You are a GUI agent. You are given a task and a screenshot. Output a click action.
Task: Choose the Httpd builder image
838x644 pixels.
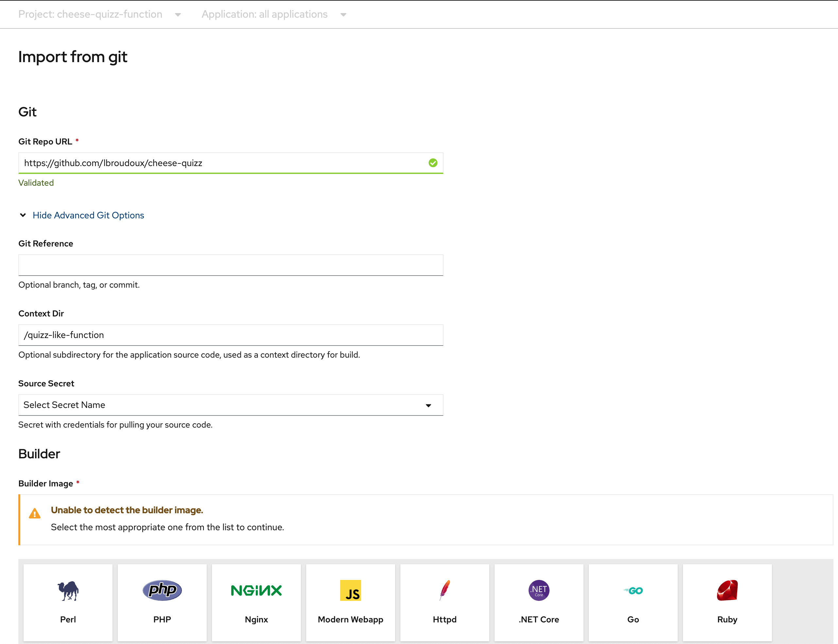(445, 602)
